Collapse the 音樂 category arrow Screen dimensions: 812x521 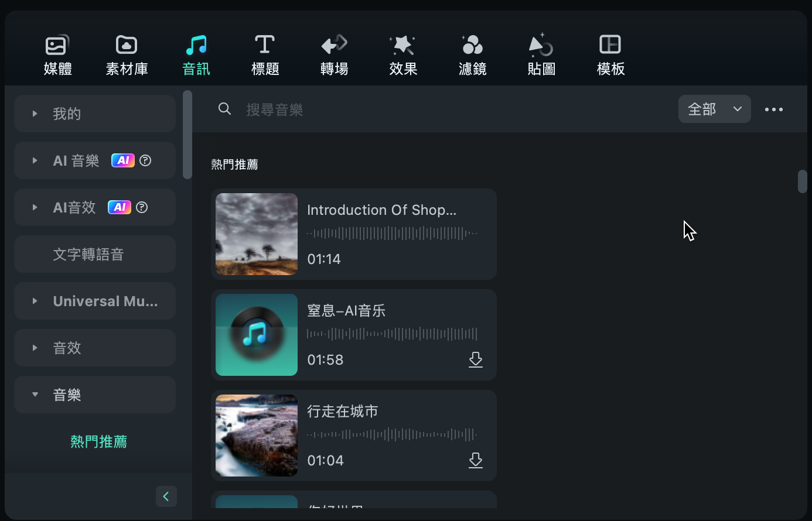click(x=35, y=395)
